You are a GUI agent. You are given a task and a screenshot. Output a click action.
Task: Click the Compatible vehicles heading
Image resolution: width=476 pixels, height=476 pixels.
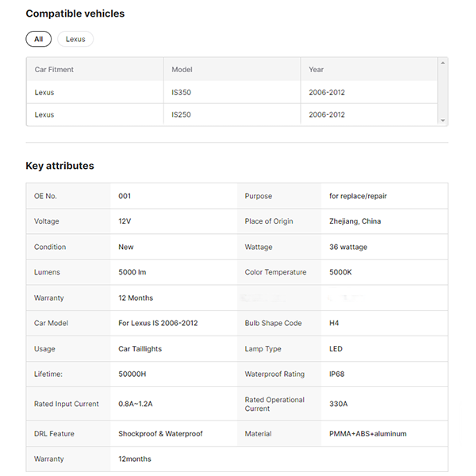[x=75, y=13]
